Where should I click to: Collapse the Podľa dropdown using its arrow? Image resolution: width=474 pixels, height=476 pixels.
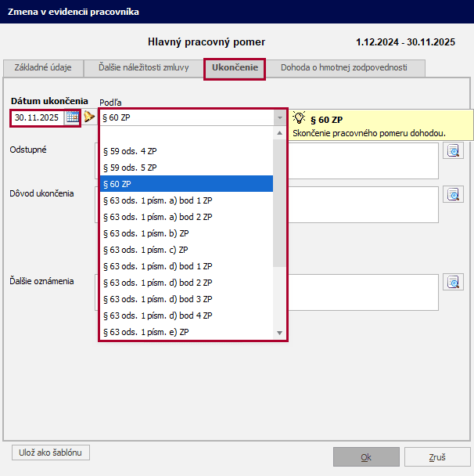[279, 117]
